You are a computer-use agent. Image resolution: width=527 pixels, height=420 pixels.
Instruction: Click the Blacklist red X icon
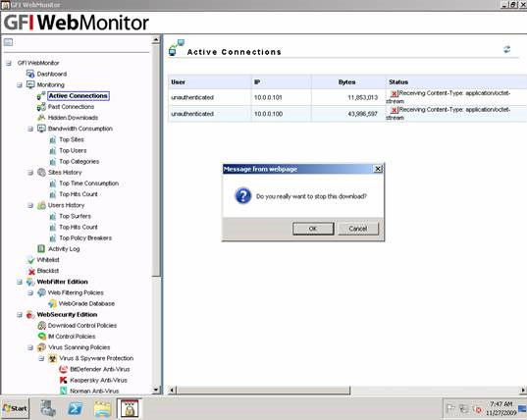pyautogui.click(x=31, y=271)
